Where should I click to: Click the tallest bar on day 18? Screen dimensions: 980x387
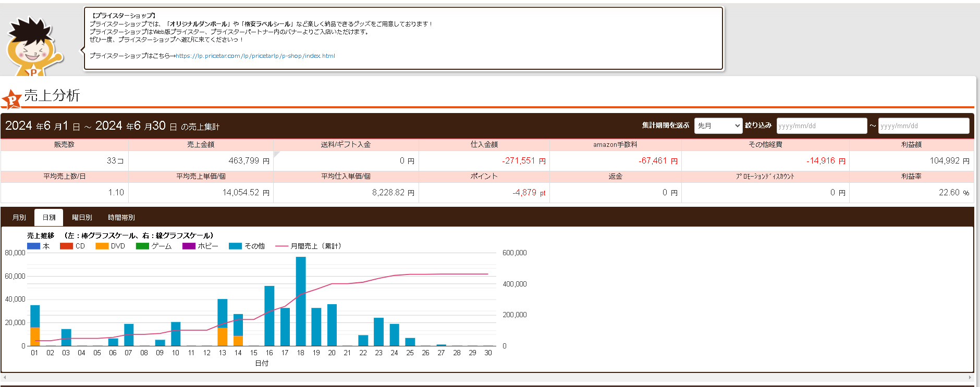(301, 301)
